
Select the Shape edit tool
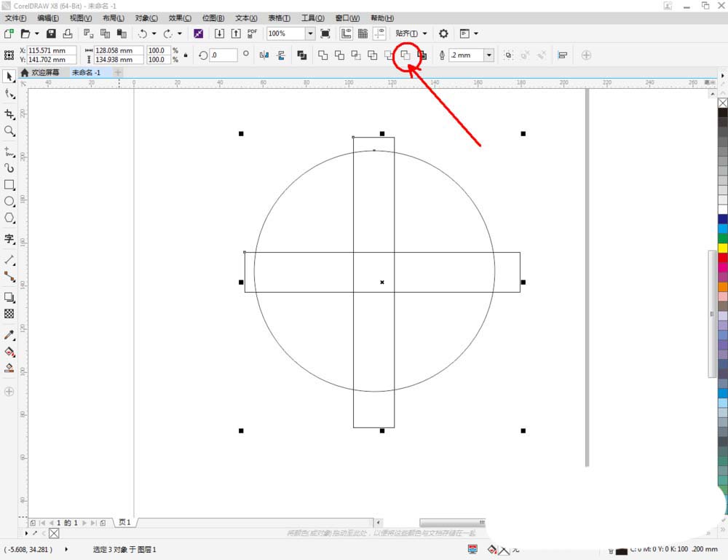[x=9, y=94]
